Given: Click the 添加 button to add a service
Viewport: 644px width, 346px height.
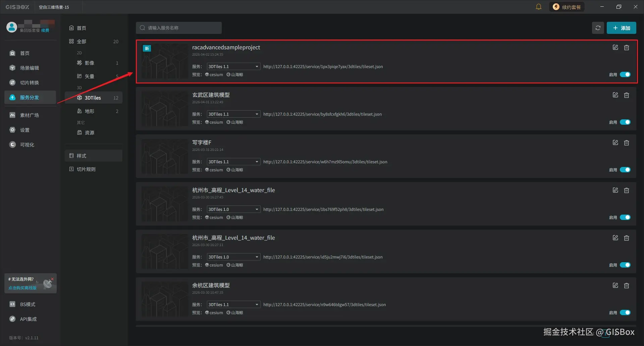Looking at the screenshot, I should 621,28.
